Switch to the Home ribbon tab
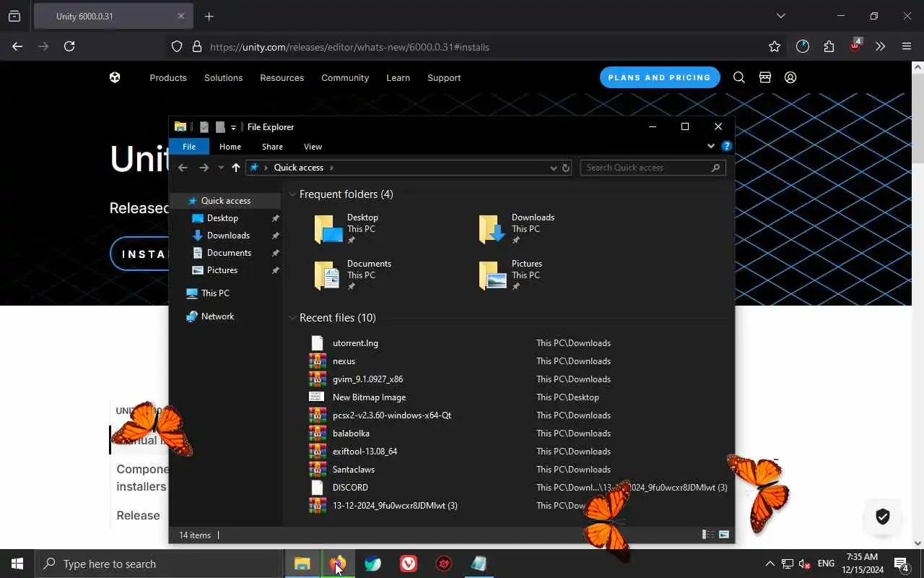924x578 pixels. point(230,147)
